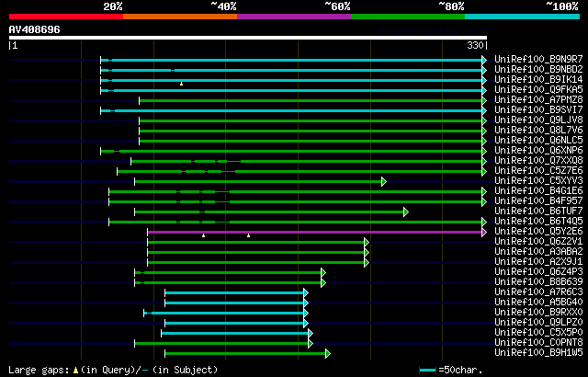Open the UniRef100_C5X5P0 entry
Viewport: 588px width, 377px height.
click(x=538, y=333)
